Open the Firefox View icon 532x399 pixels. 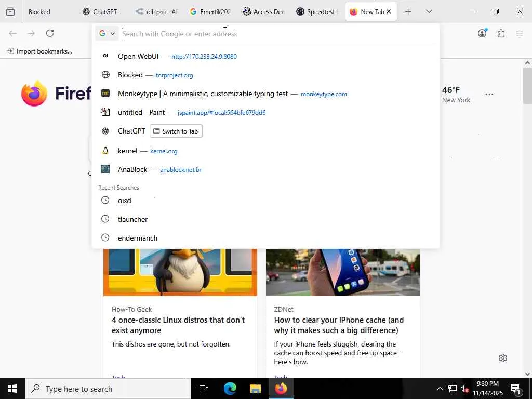10,11
